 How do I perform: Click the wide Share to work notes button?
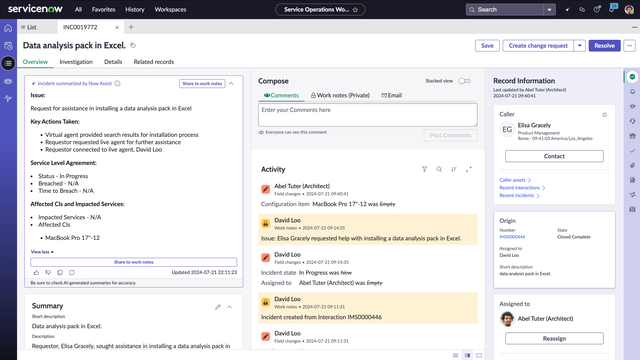(133, 262)
